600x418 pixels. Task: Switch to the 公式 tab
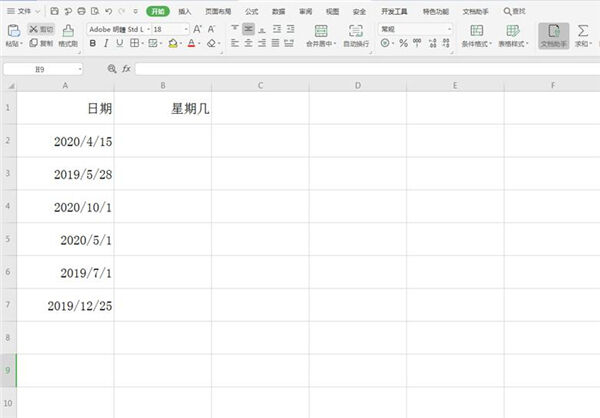[252, 11]
